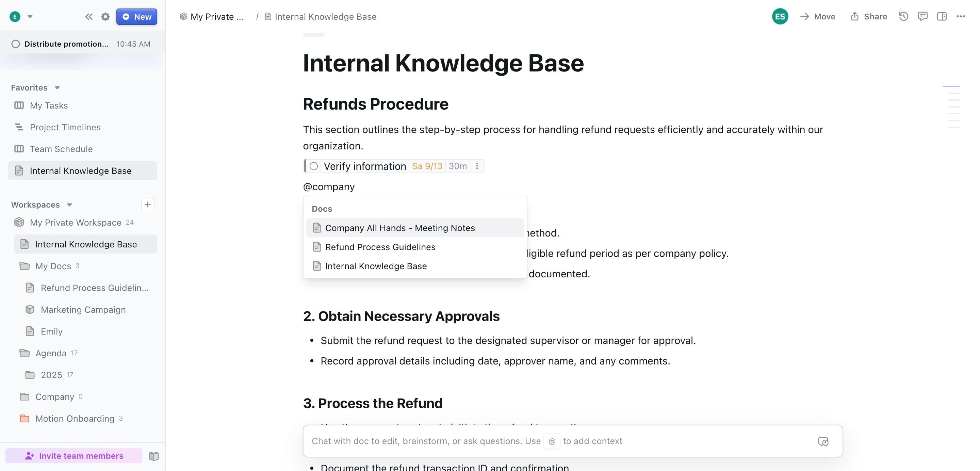Open the book help icon
Image resolution: width=980 pixels, height=471 pixels.
(154, 456)
